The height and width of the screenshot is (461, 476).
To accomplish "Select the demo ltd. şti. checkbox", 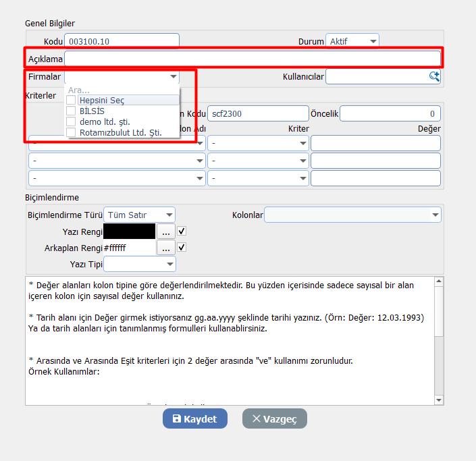I will 72,121.
